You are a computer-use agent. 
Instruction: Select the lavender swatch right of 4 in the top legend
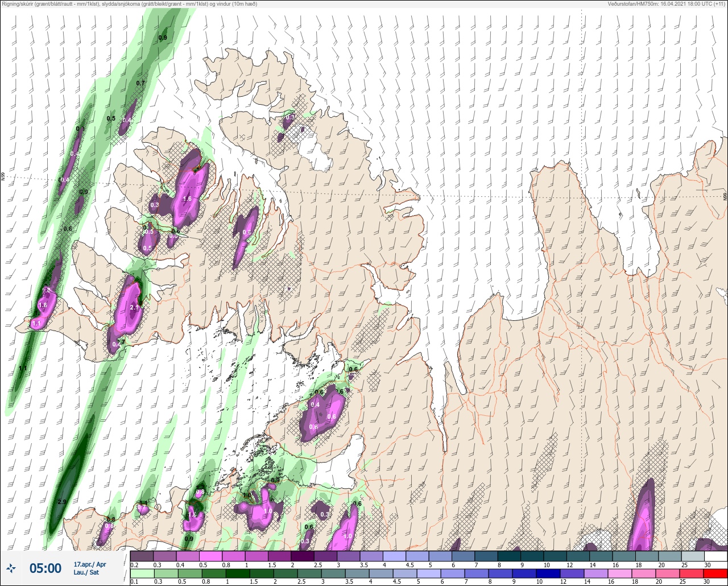click(x=394, y=556)
